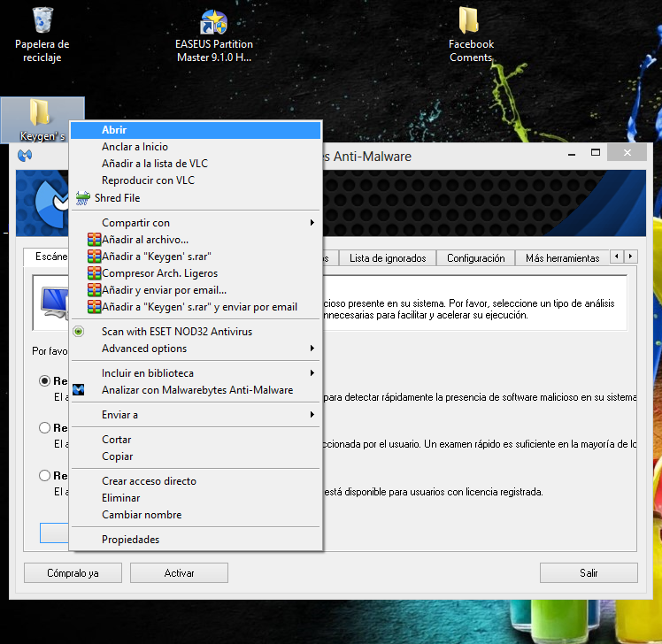This screenshot has height=644, width=662.
Task: Choose Analizar con Malwarebytes Anti-Malware
Action: (196, 390)
